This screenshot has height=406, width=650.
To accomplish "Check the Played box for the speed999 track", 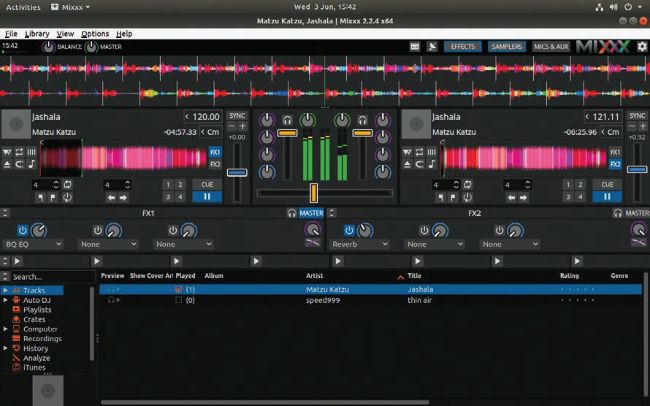I will (179, 299).
